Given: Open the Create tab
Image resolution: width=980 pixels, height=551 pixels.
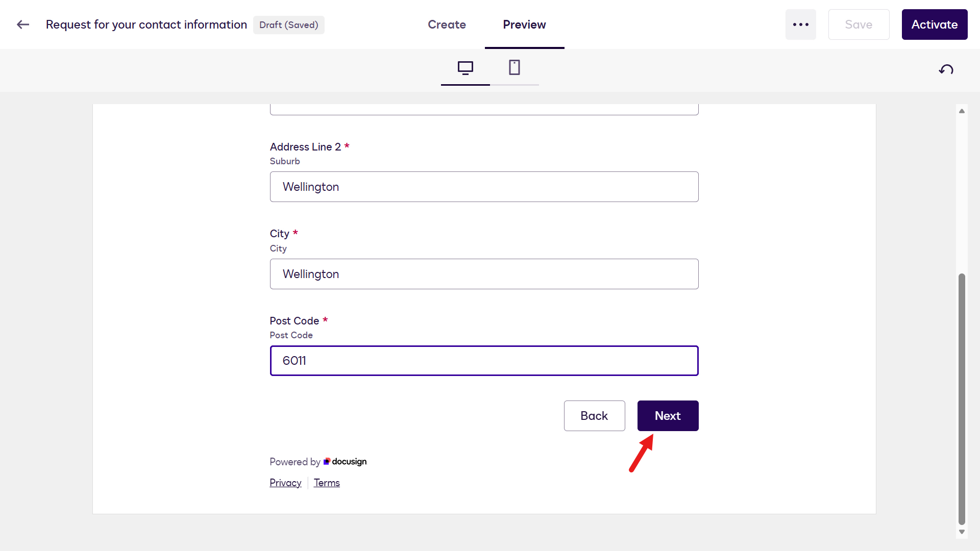Looking at the screenshot, I should [x=447, y=24].
